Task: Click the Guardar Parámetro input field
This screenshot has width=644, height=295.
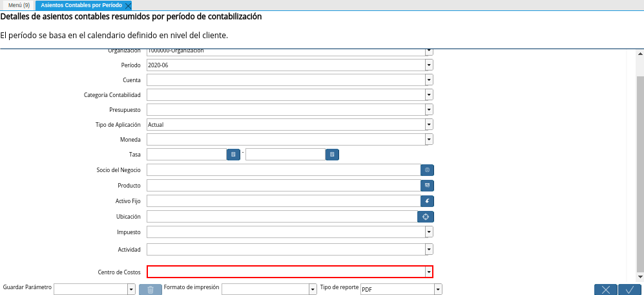Action: coord(91,290)
